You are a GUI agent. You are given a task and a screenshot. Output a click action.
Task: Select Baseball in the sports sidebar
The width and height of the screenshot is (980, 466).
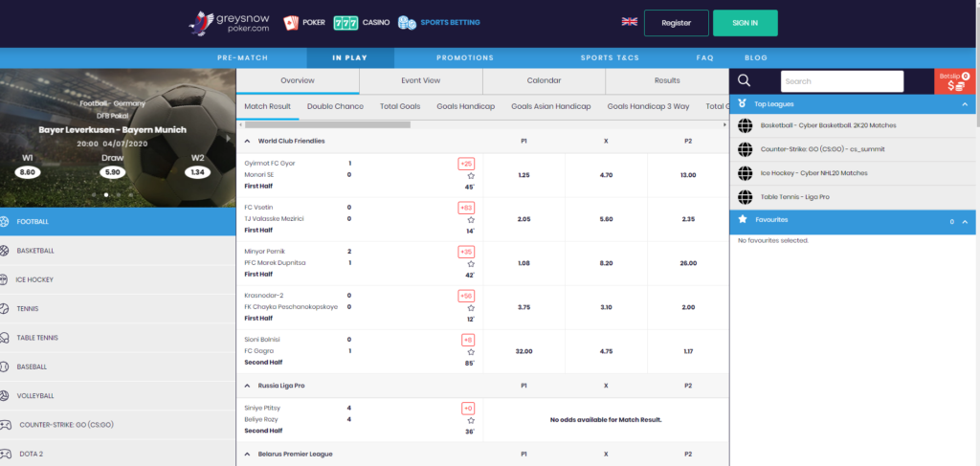pyautogui.click(x=118, y=366)
